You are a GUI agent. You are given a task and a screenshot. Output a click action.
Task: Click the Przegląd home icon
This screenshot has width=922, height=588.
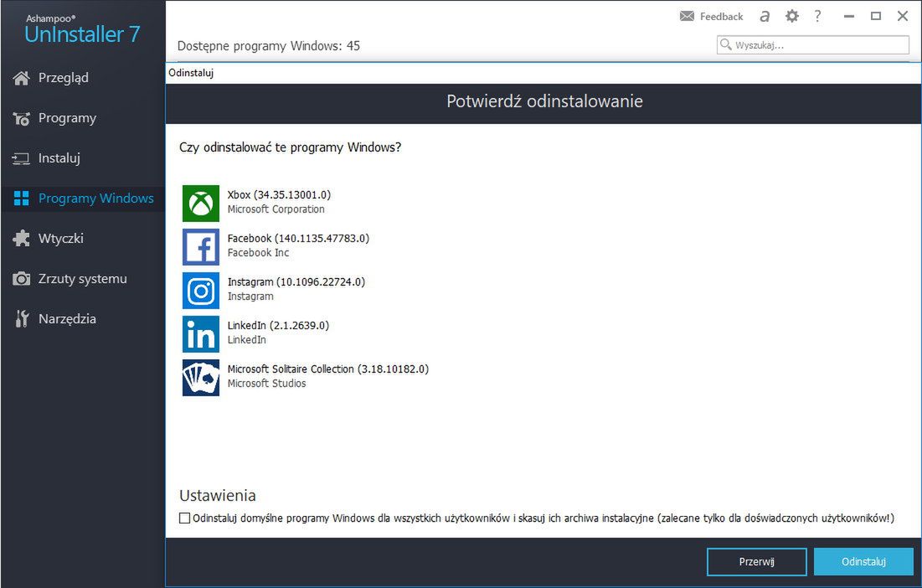click(x=21, y=78)
